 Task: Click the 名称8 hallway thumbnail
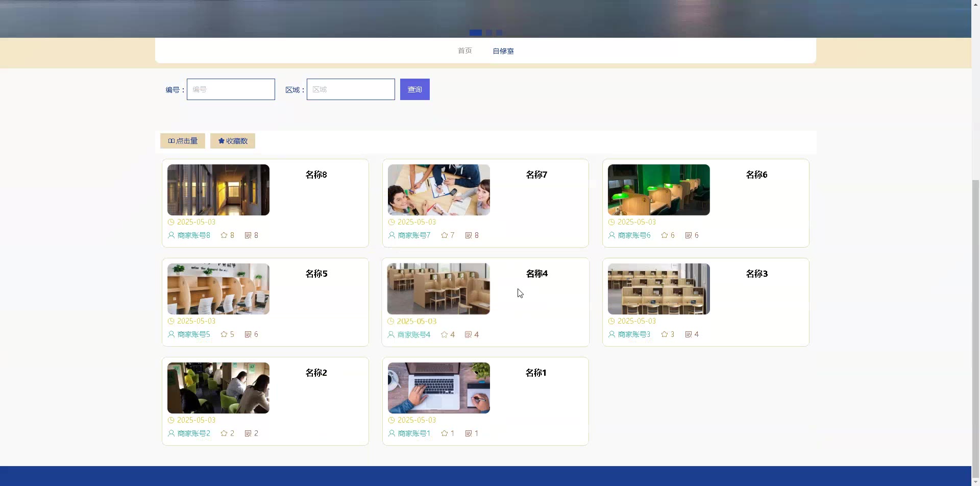pos(218,190)
